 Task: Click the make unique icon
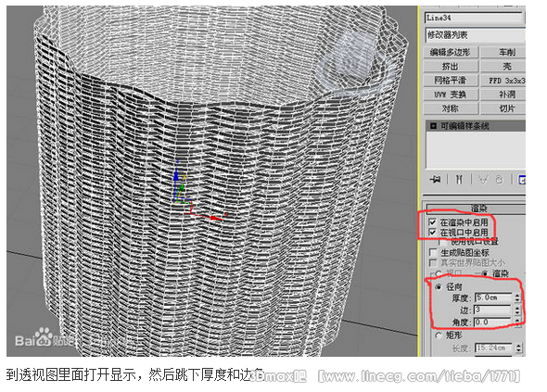coord(483,179)
